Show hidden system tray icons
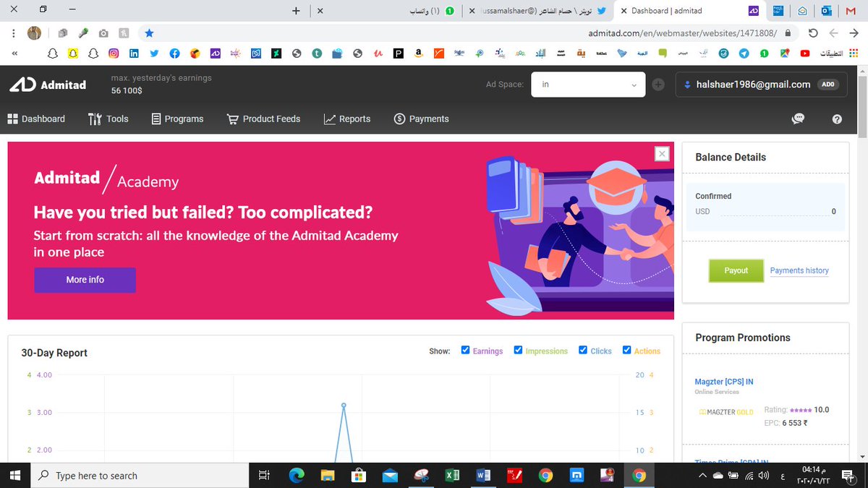The image size is (868, 488). tap(701, 476)
